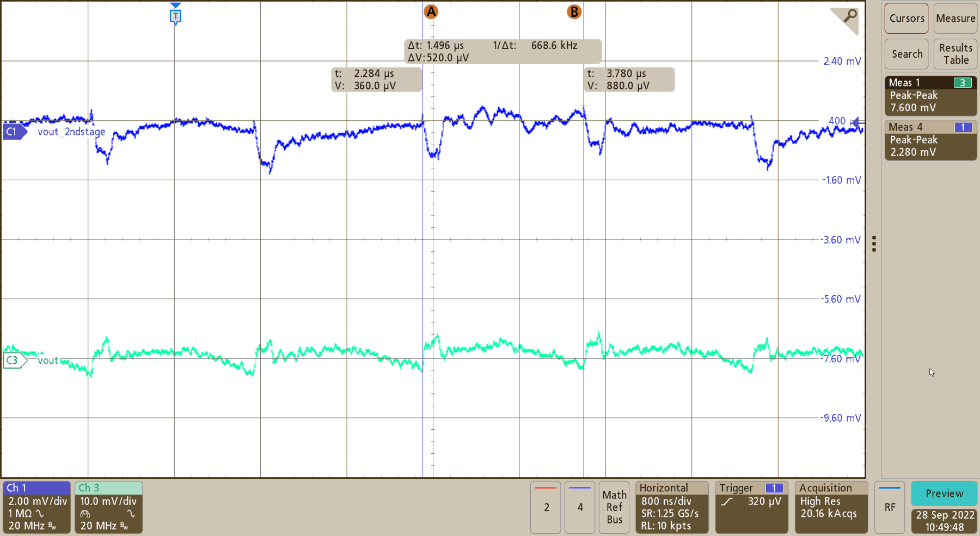Image resolution: width=980 pixels, height=536 pixels.
Task: Expand the Meas 1 Peak-Peak result badge
Action: pos(930,95)
